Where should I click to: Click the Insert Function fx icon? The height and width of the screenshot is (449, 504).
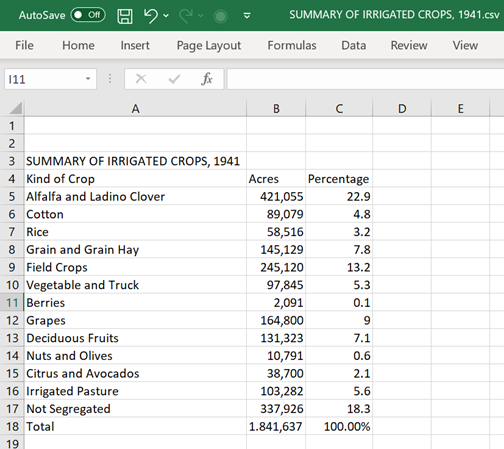coord(207,79)
